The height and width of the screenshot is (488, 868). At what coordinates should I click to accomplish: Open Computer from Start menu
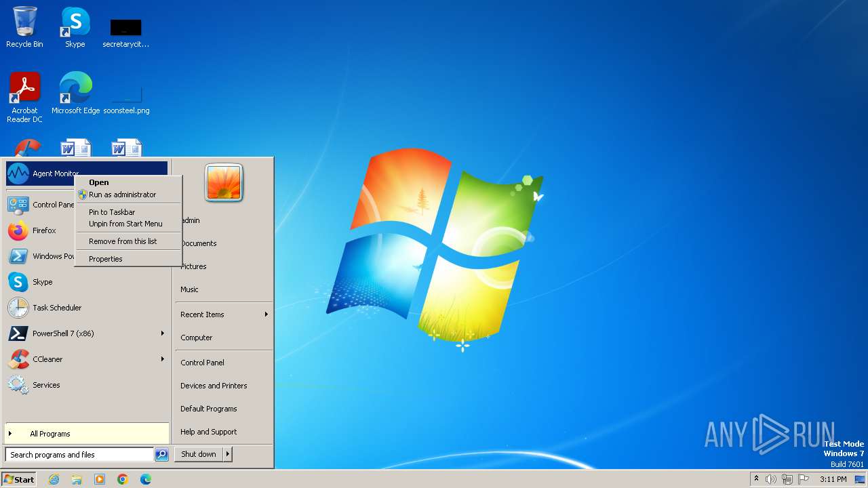[x=197, y=338]
